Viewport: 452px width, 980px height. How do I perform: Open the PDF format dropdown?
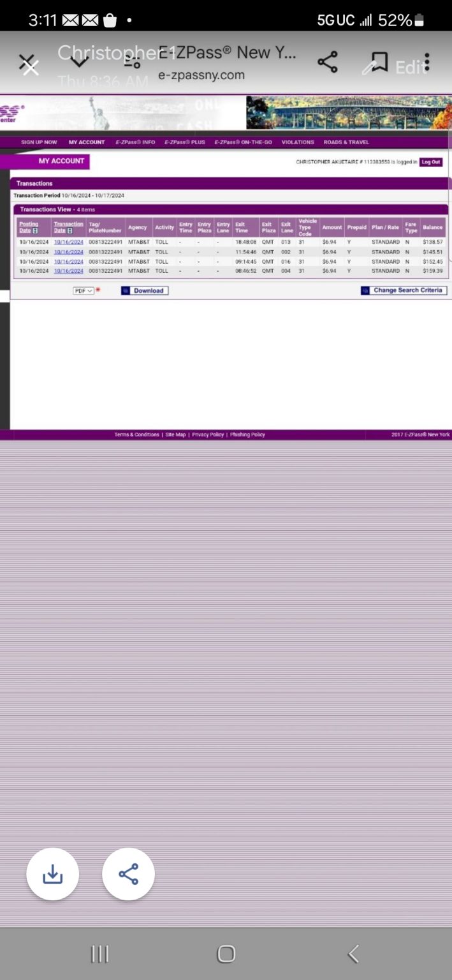click(x=84, y=291)
